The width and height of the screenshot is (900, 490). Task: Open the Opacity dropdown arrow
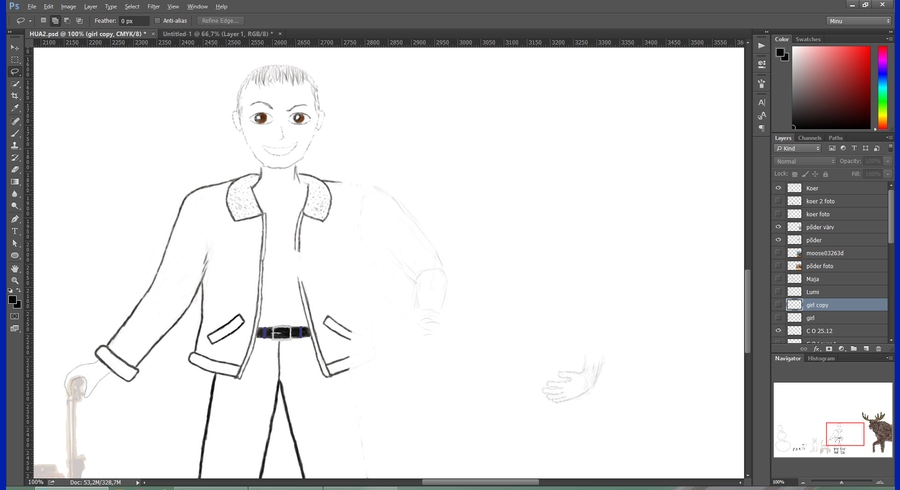point(887,161)
